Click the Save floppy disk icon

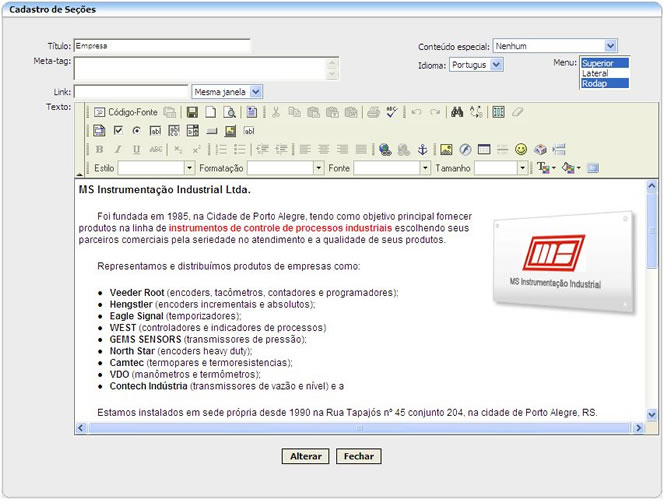(192, 112)
